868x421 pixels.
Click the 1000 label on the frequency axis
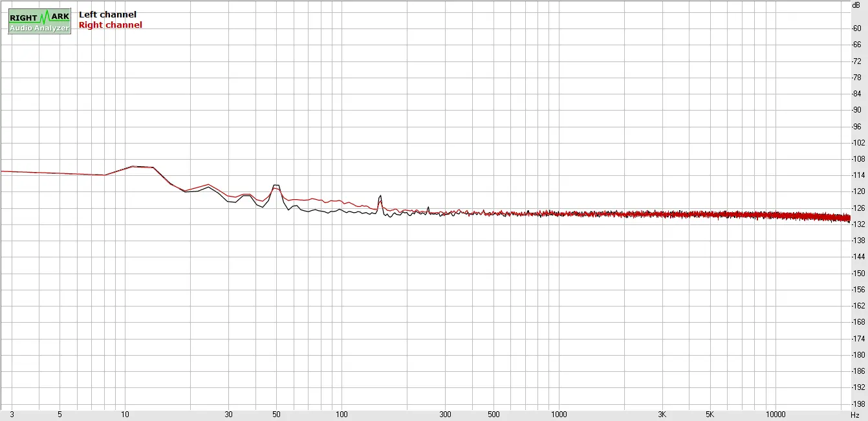[559, 414]
